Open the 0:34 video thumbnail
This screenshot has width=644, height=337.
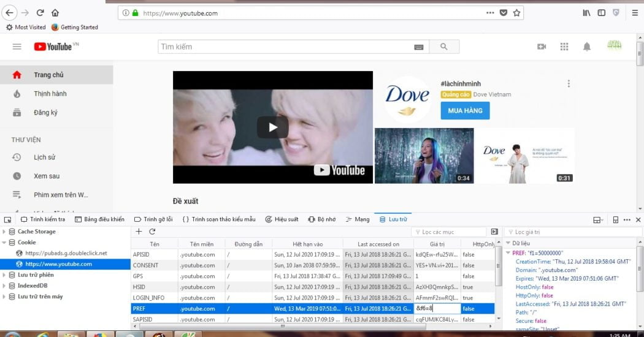point(424,156)
